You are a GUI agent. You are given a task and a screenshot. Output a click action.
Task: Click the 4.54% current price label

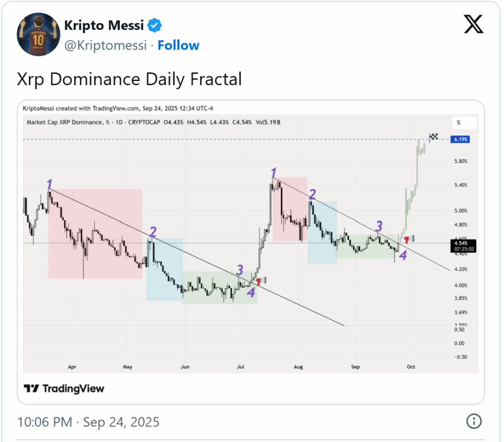coord(461,243)
